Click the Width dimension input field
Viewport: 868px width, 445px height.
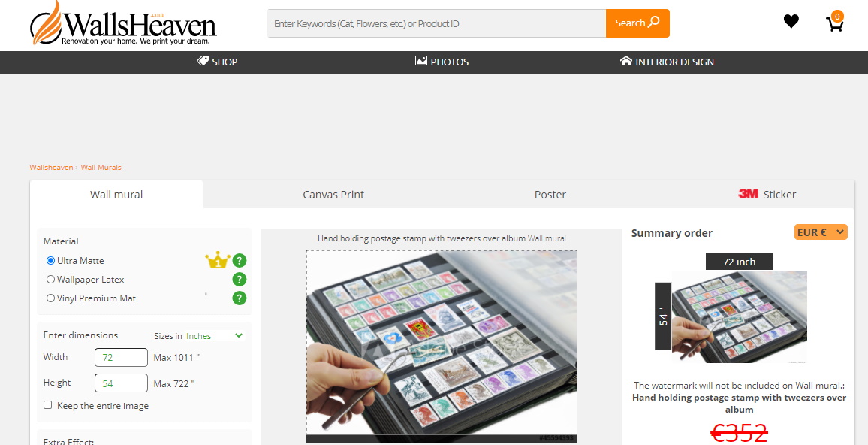121,358
